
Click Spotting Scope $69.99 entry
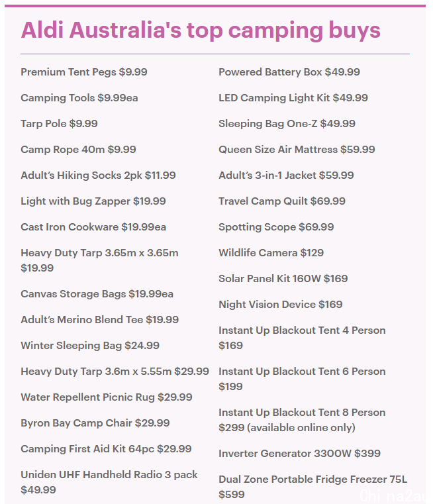276,227
